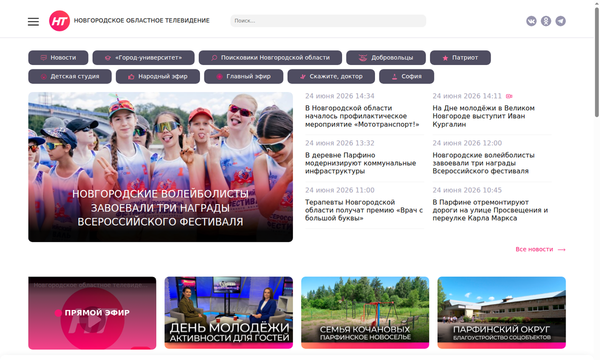The width and height of the screenshot is (600, 360).
Task: Open the Главный эфир category
Action: [x=244, y=76]
